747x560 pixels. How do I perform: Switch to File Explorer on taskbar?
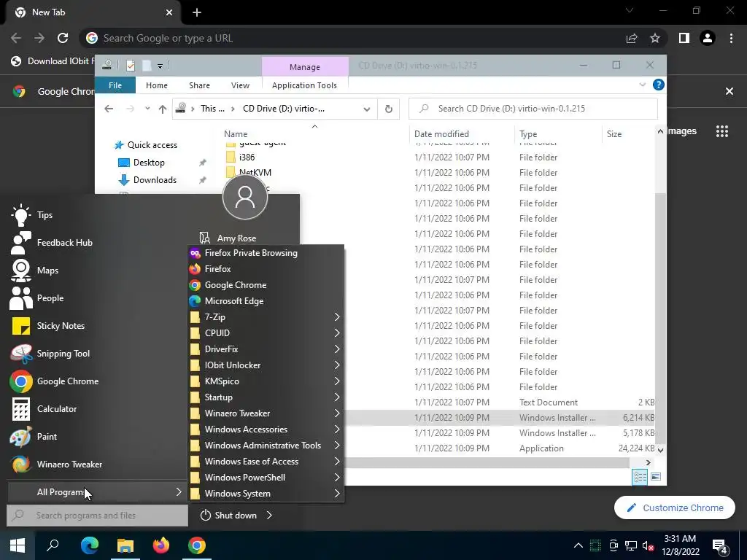(x=125, y=545)
